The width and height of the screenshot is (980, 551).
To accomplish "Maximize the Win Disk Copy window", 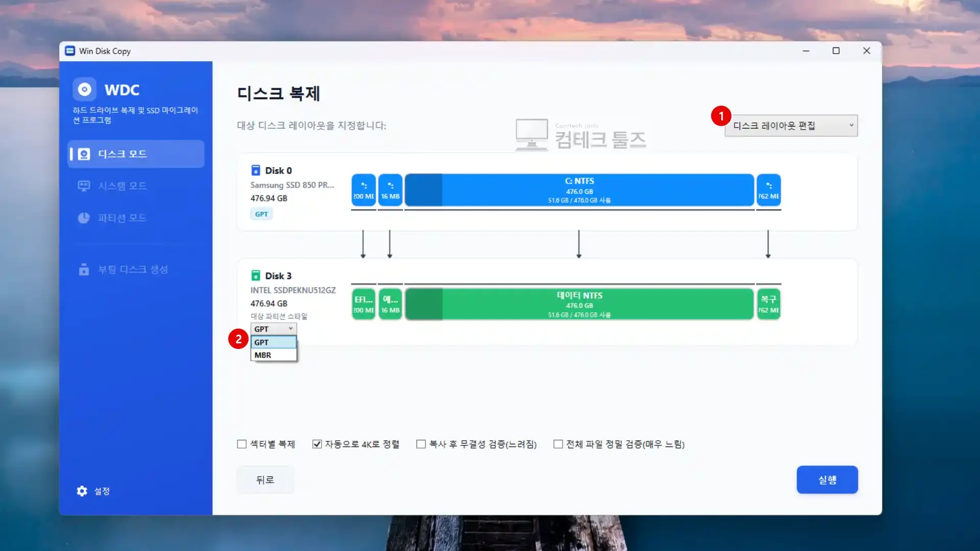I will click(x=836, y=51).
